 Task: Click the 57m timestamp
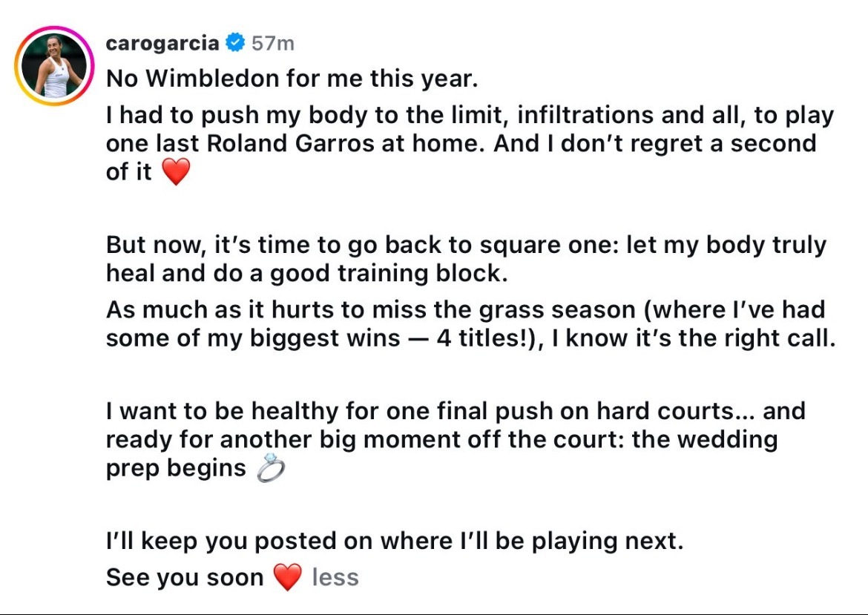pos(272,43)
